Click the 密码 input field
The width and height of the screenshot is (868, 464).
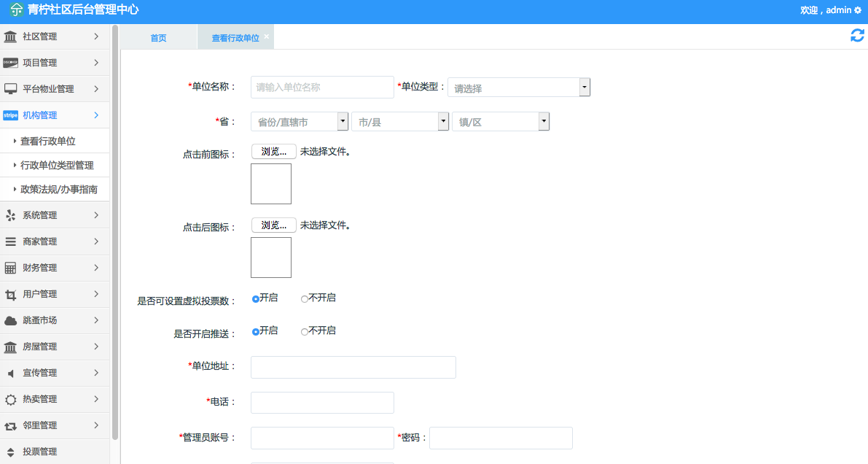pos(501,438)
